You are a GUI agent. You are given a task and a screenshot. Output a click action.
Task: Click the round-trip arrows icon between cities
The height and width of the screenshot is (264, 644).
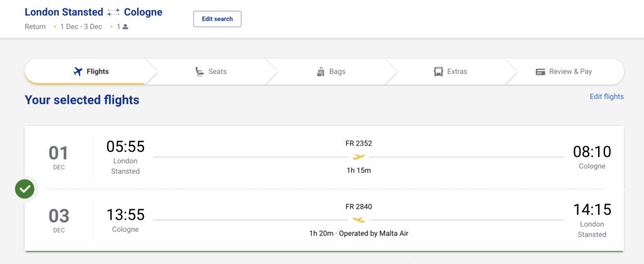point(113,12)
